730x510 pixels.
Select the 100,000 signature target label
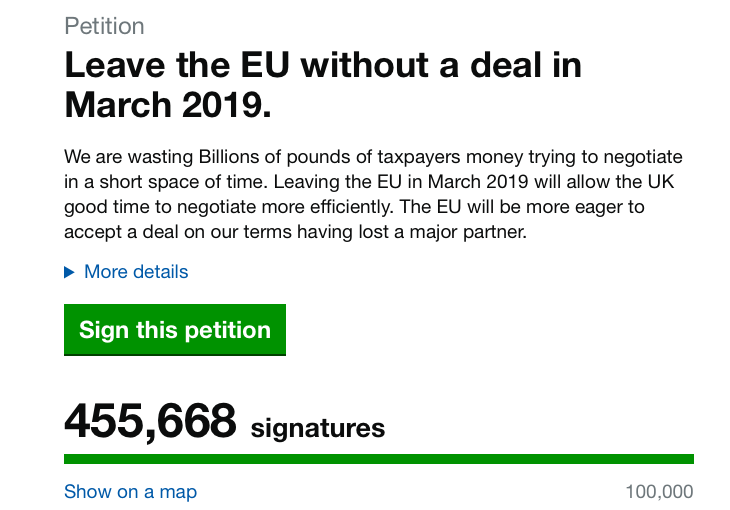(659, 492)
